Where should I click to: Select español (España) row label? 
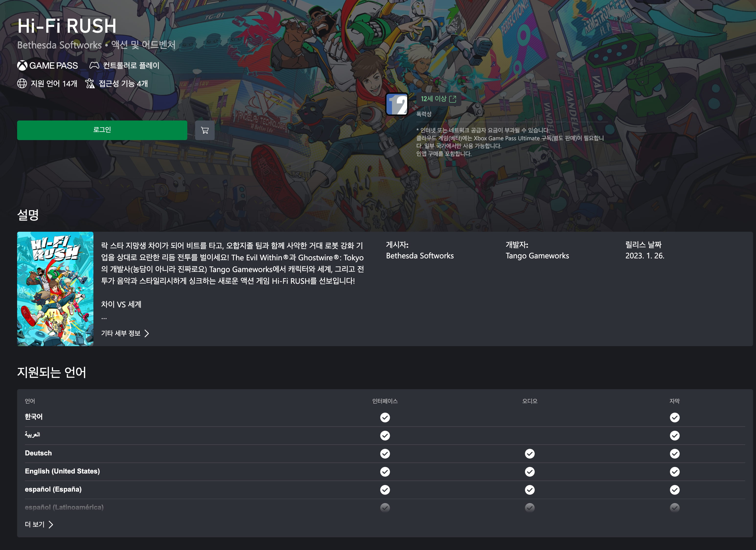tap(53, 489)
